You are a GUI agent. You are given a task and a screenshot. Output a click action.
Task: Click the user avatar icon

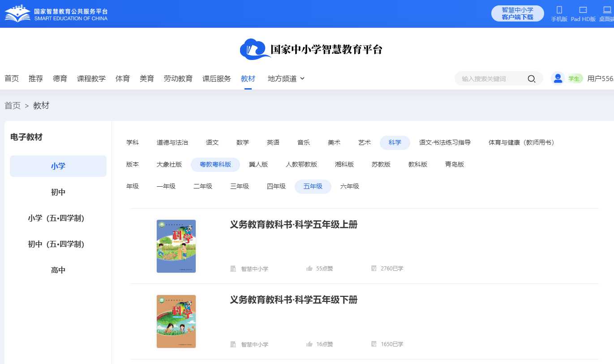[x=558, y=78]
